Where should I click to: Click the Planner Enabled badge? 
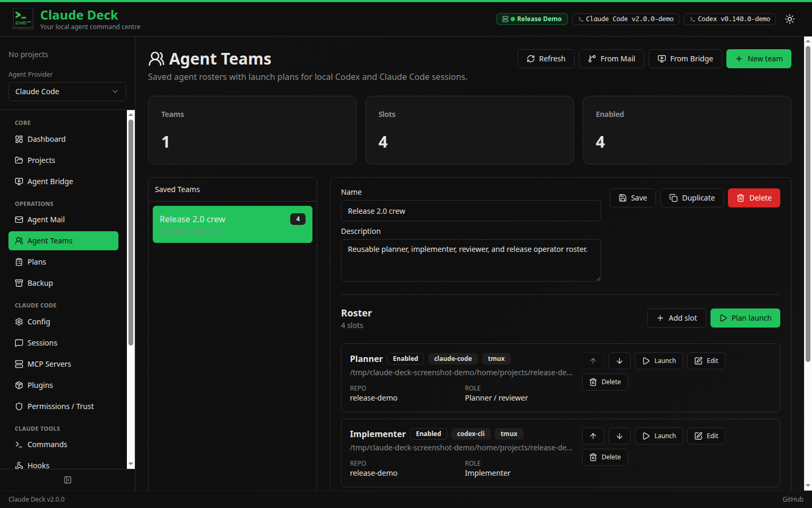[405, 359]
